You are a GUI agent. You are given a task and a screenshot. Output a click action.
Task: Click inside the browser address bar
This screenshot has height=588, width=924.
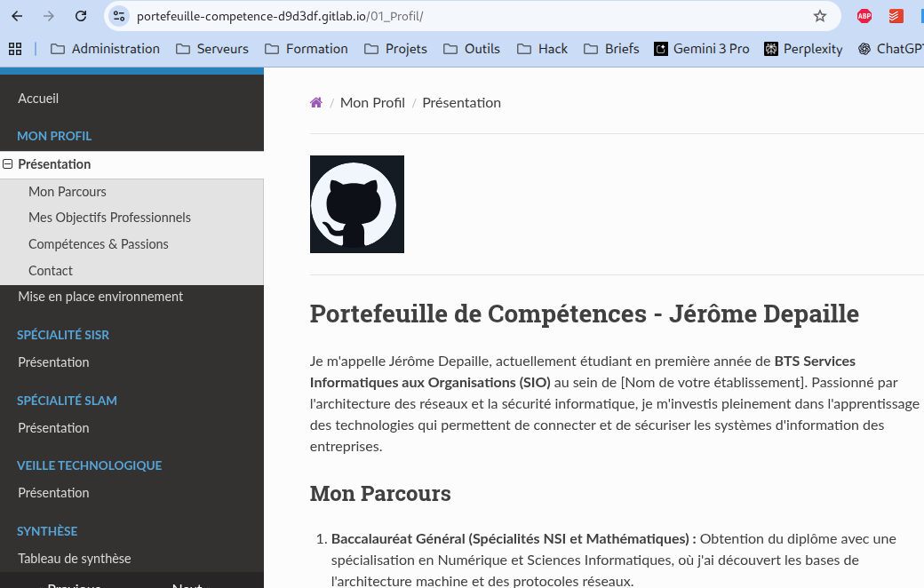point(355,15)
